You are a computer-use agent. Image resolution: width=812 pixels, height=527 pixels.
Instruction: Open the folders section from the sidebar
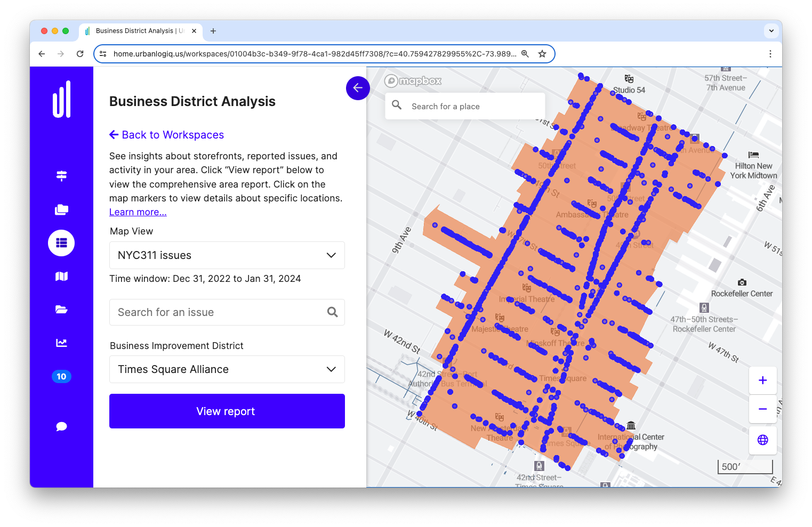point(61,209)
